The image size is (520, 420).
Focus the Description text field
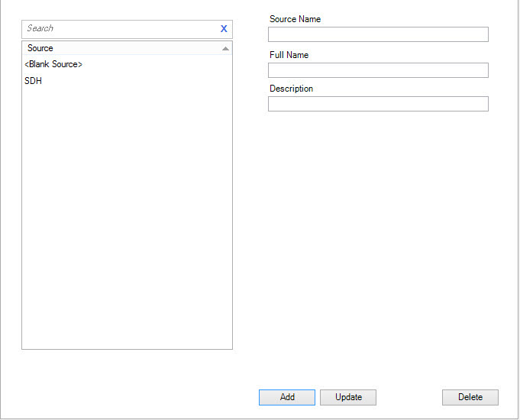point(377,104)
